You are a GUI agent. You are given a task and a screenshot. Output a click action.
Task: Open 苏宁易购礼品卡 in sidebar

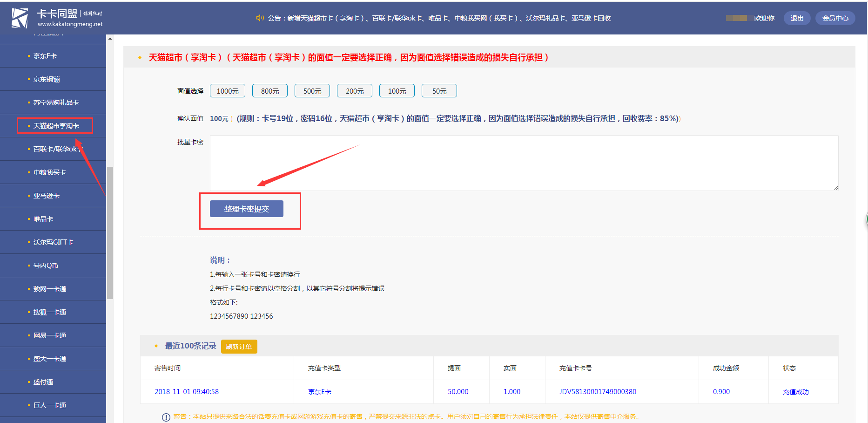(x=53, y=102)
